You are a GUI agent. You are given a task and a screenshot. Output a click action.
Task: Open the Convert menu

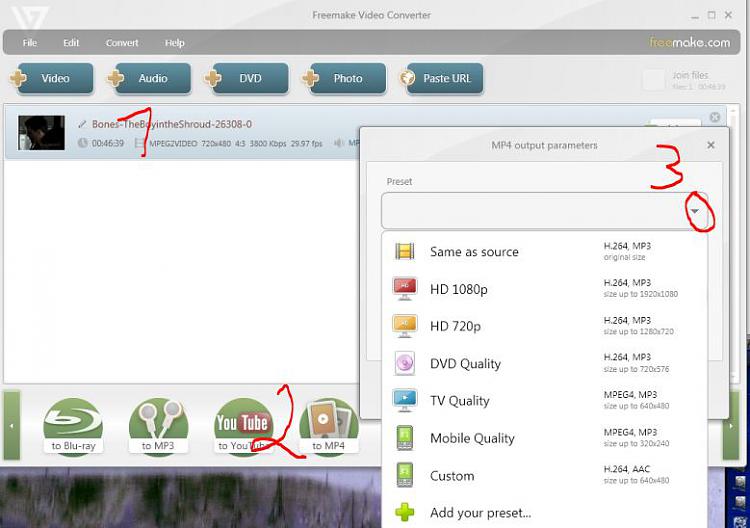click(x=122, y=43)
